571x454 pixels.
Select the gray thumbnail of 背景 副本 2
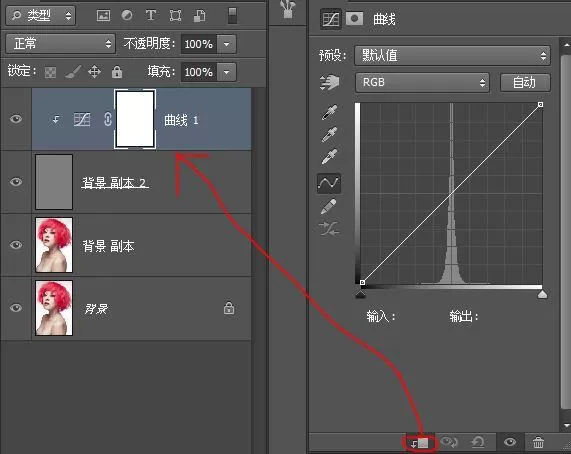coord(54,182)
